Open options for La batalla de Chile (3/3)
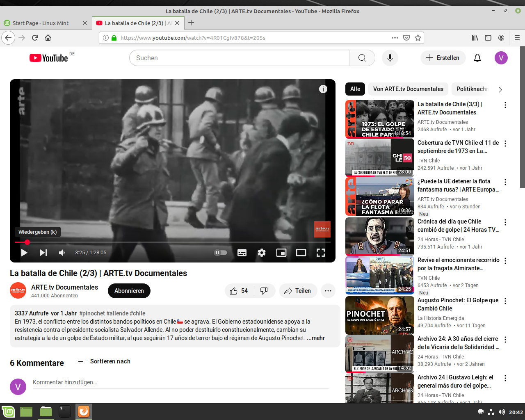 (x=505, y=105)
